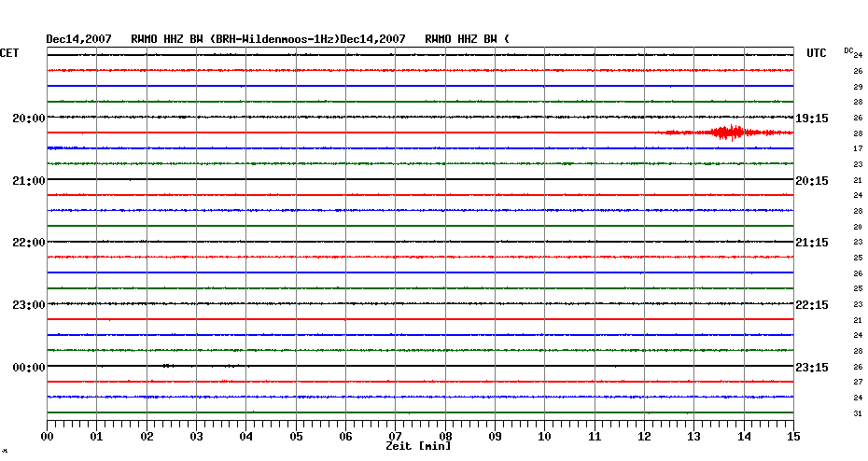The height and width of the screenshot is (461, 868).
Task: Select the 00:00 CET time label
Action: point(29,368)
